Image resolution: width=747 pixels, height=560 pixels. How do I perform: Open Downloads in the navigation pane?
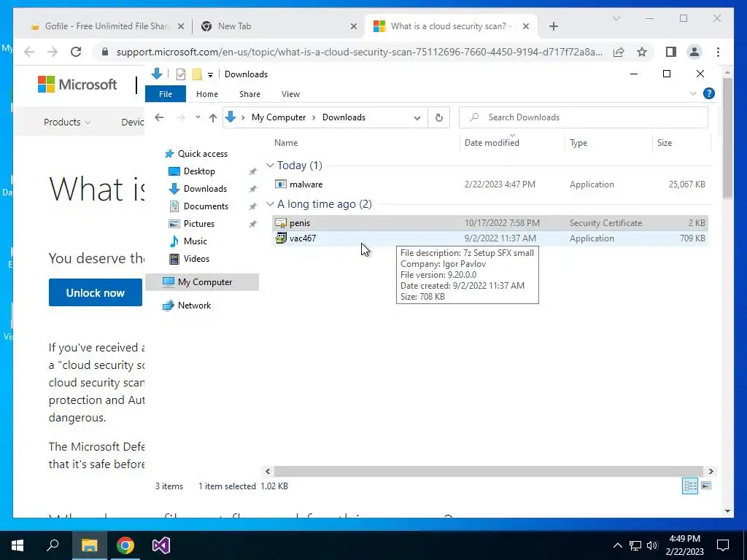pyautogui.click(x=205, y=189)
